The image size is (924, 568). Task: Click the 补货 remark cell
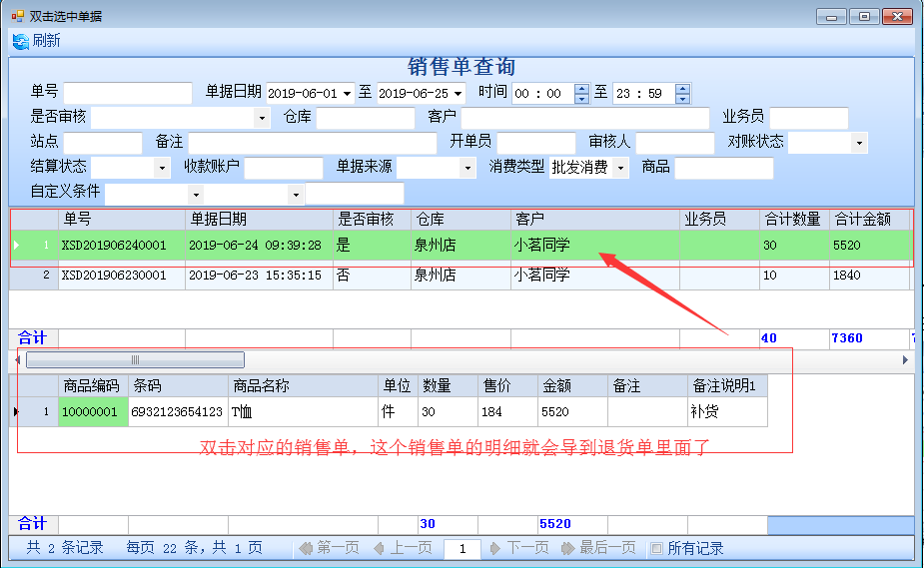[727, 412]
